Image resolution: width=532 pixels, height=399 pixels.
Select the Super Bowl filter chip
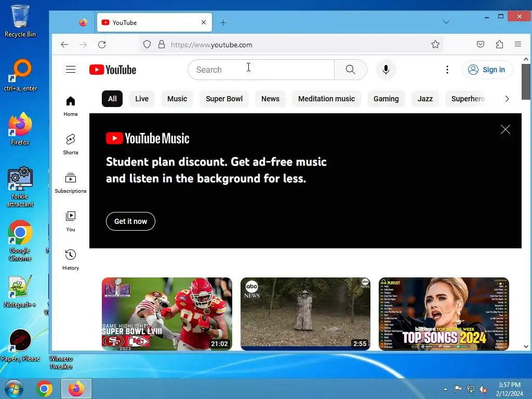pos(224,99)
